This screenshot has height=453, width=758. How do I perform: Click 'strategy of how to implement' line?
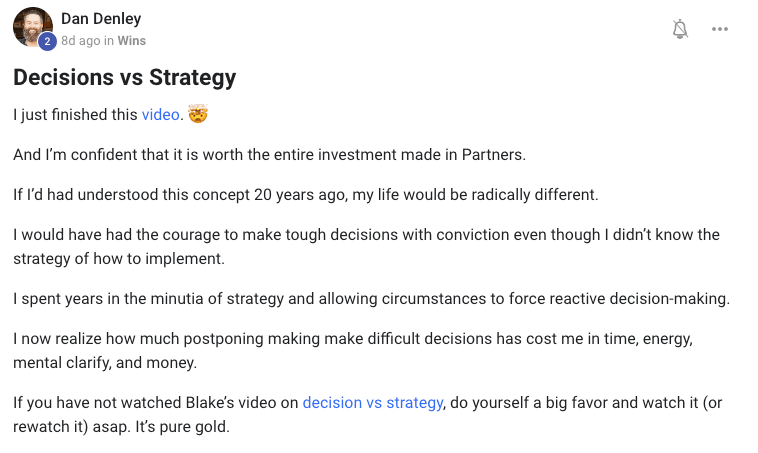(x=119, y=259)
